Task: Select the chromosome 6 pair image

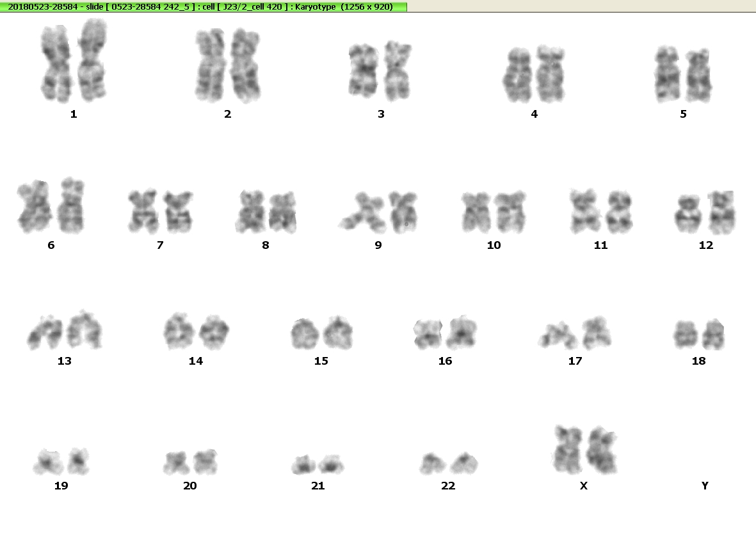Action: point(51,206)
